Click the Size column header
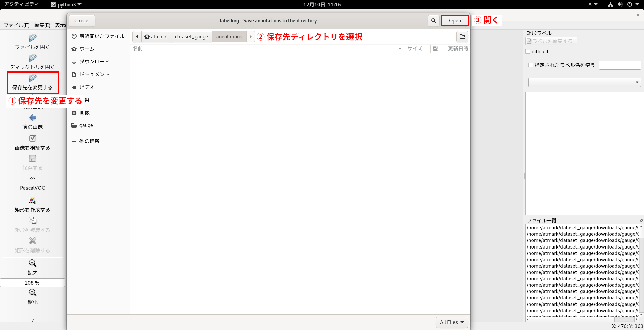Image resolution: width=644 pixels, height=330 pixels. pos(417,49)
